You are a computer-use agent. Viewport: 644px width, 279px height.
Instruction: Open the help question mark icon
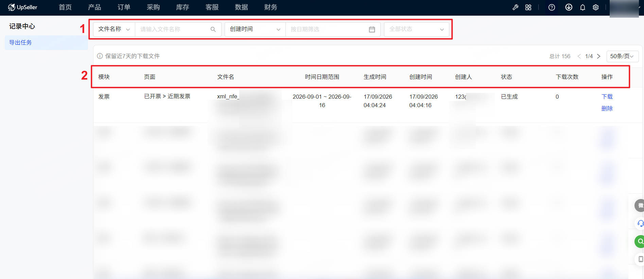[552, 7]
